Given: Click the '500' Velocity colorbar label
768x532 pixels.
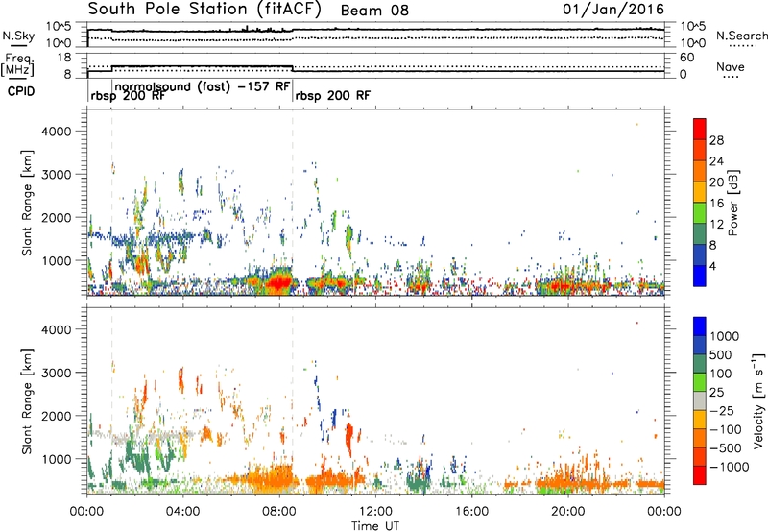Looking at the screenshot, I should point(721,354).
